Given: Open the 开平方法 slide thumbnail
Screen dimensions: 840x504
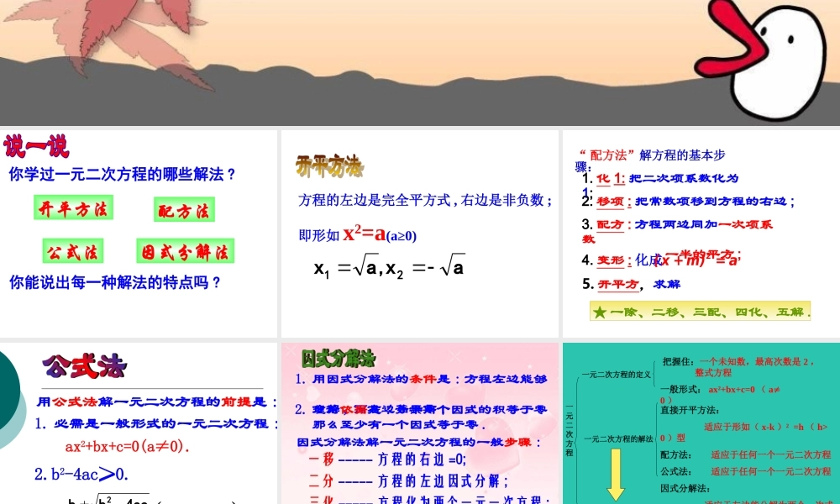Looking at the screenshot, I should (419, 234).
